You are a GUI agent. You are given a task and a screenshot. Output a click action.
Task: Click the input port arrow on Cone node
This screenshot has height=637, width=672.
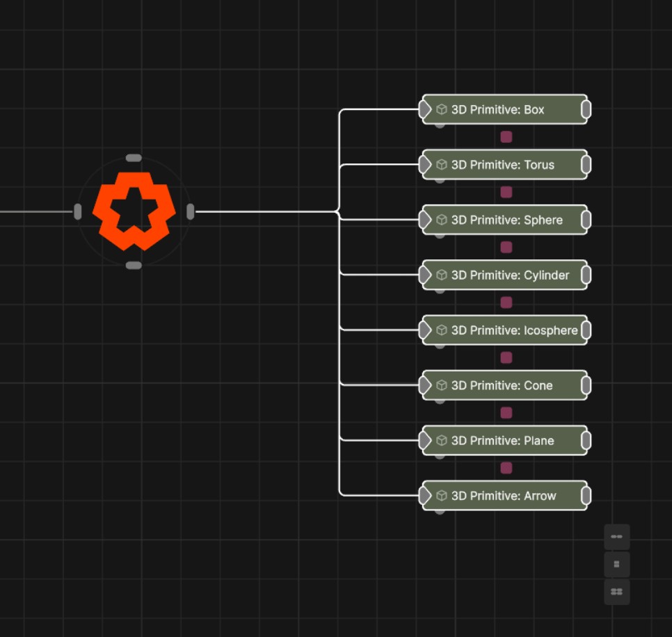tap(424, 385)
